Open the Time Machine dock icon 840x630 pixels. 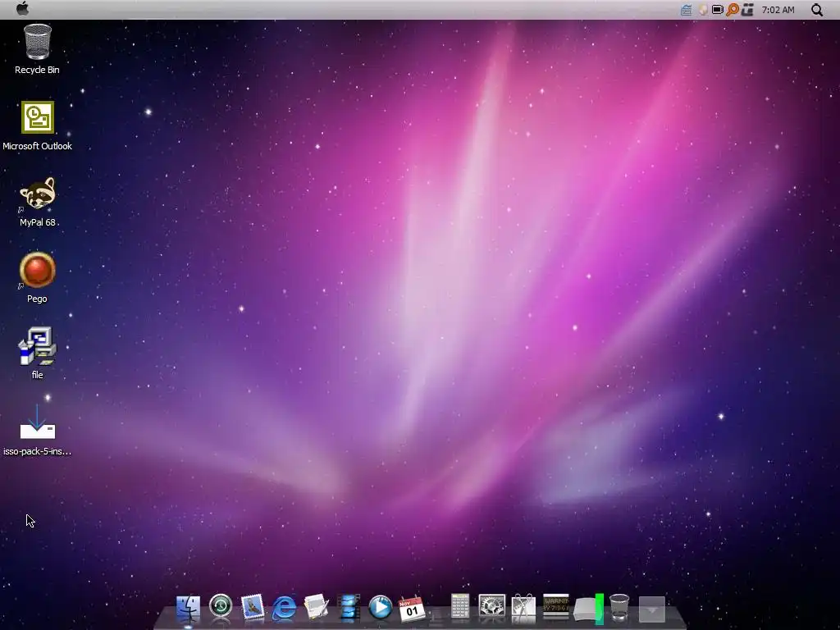pos(220,607)
